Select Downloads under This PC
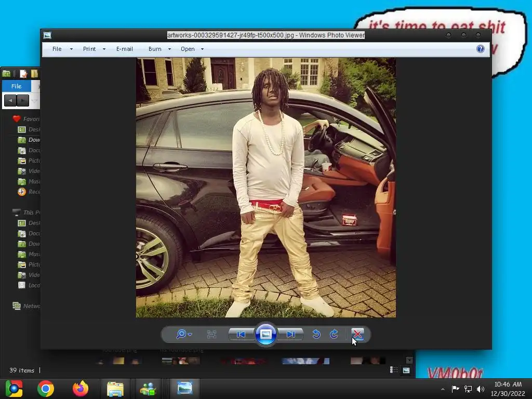The image size is (532, 399). [29, 244]
